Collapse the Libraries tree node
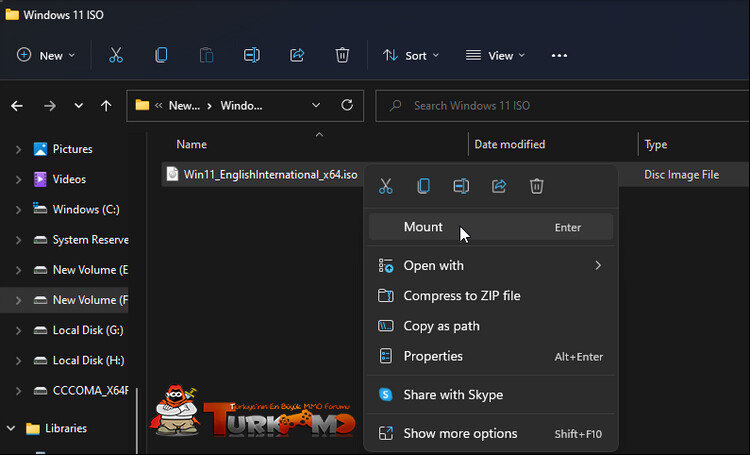Viewport: 750px width, 455px height. coord(11,428)
